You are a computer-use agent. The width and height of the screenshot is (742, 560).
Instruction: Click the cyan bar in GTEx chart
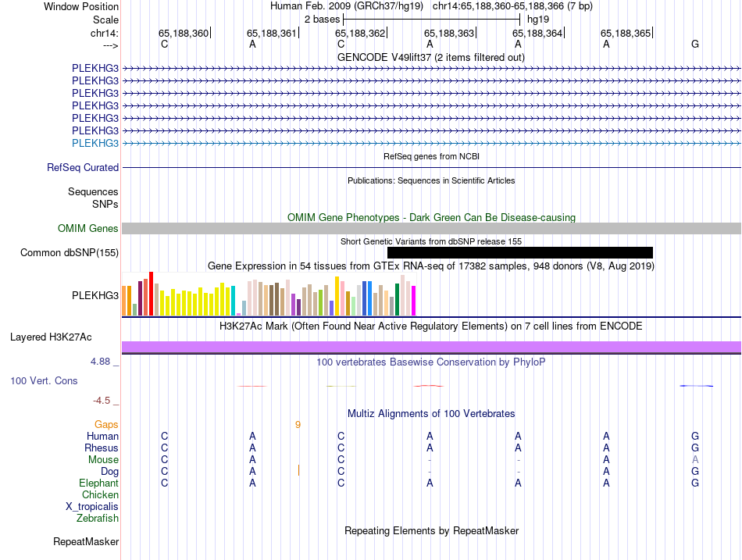[x=233, y=301]
